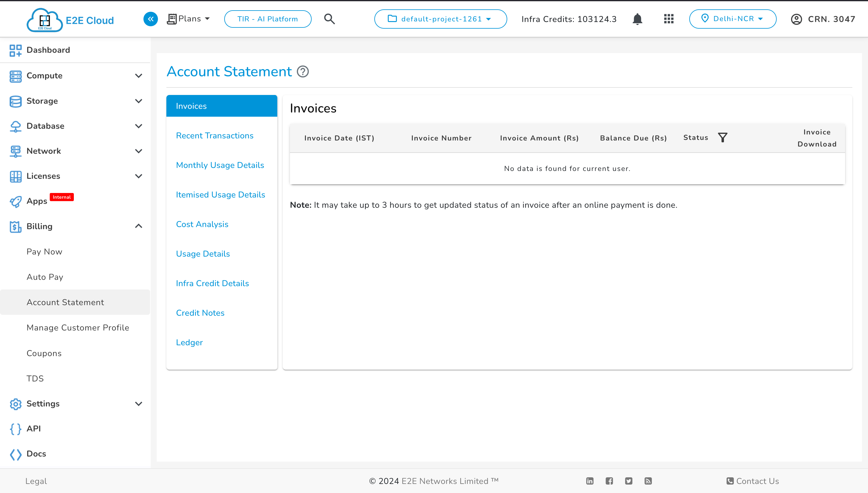Click Contact Us in the footer
The image size is (868, 493).
pyautogui.click(x=753, y=481)
